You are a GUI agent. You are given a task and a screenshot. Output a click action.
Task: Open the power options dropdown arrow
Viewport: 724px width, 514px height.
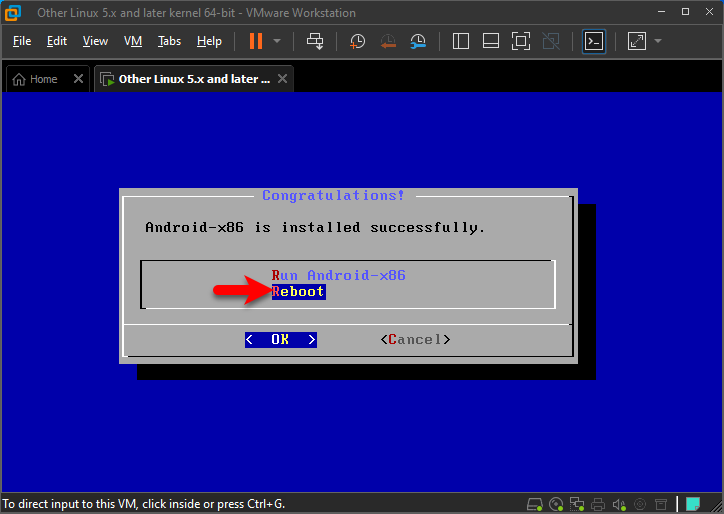coord(277,41)
